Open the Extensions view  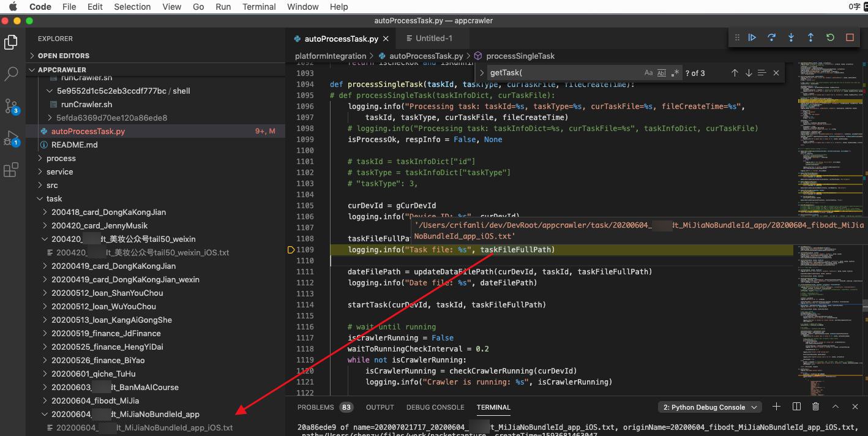pyautogui.click(x=11, y=170)
